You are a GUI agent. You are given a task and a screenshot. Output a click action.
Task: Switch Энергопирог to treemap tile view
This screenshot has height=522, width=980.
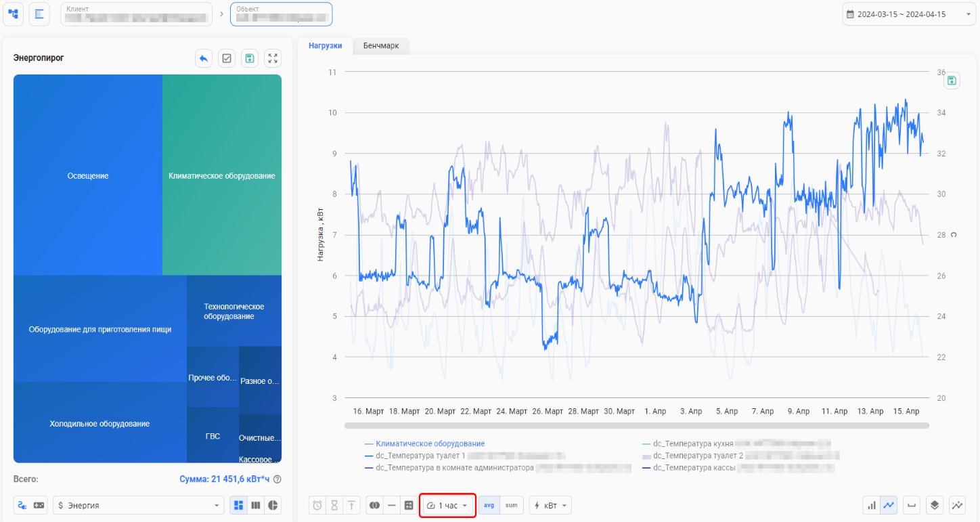coord(238,505)
